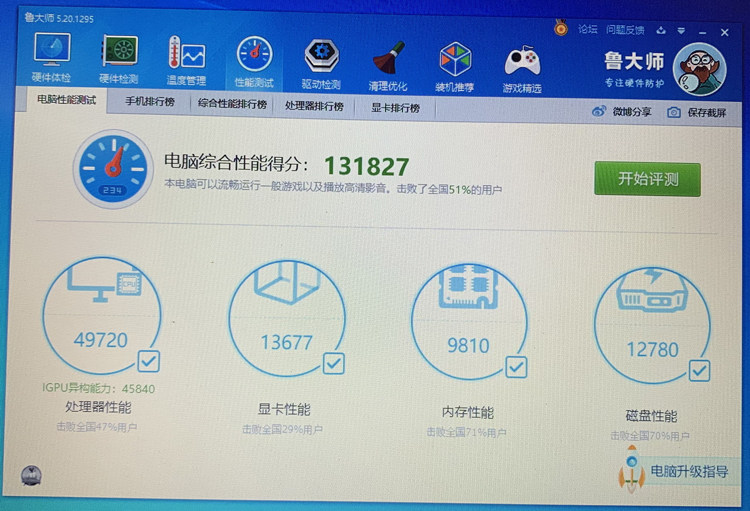The height and width of the screenshot is (511, 750).
Task: Toggle the 处理器性能 test checkbox
Action: coord(148,361)
